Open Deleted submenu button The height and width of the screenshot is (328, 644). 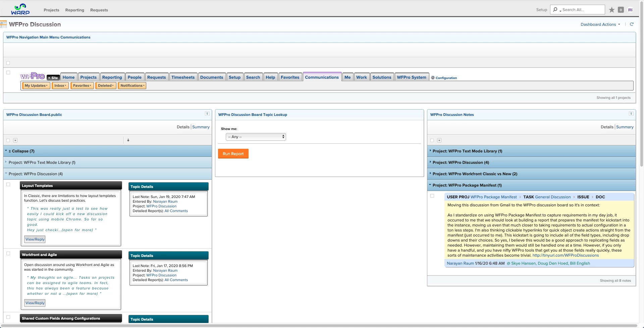pos(106,86)
